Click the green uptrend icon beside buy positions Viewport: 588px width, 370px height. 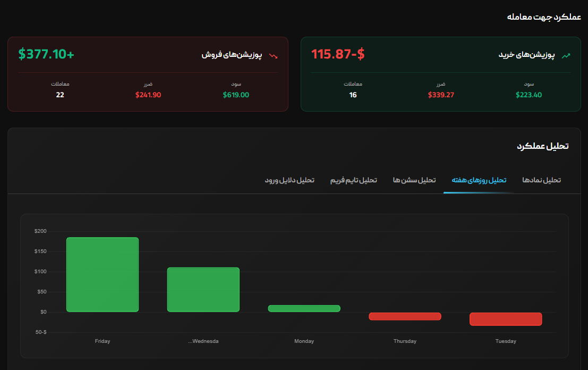566,55
